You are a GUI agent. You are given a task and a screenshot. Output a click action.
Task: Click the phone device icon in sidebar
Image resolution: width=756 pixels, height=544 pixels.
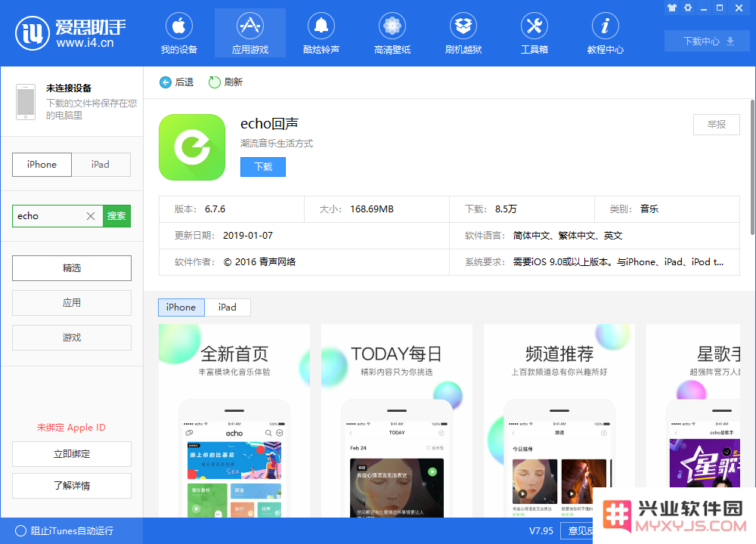click(x=26, y=102)
